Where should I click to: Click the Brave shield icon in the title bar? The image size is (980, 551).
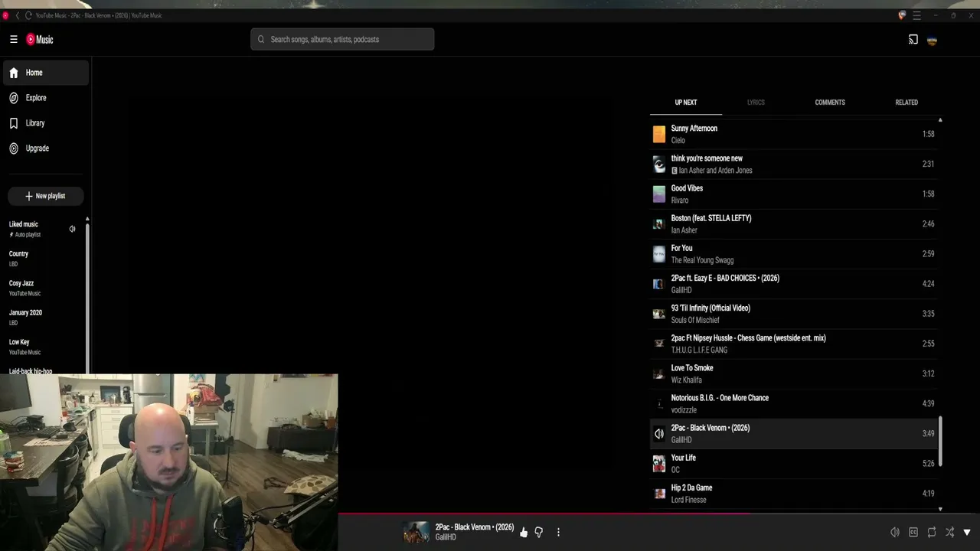coord(902,15)
